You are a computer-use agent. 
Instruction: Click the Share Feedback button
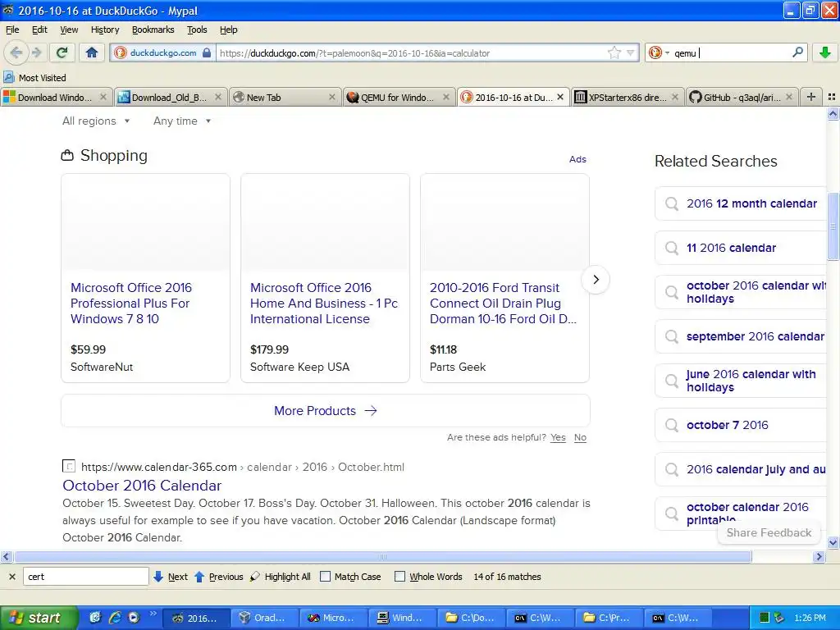click(x=769, y=532)
